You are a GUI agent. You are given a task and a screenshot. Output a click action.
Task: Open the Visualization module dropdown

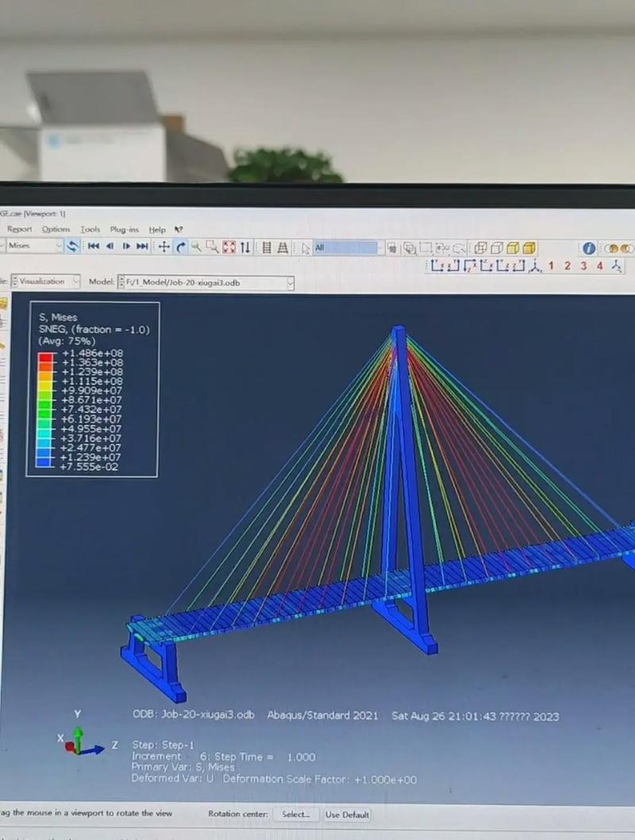point(75,281)
